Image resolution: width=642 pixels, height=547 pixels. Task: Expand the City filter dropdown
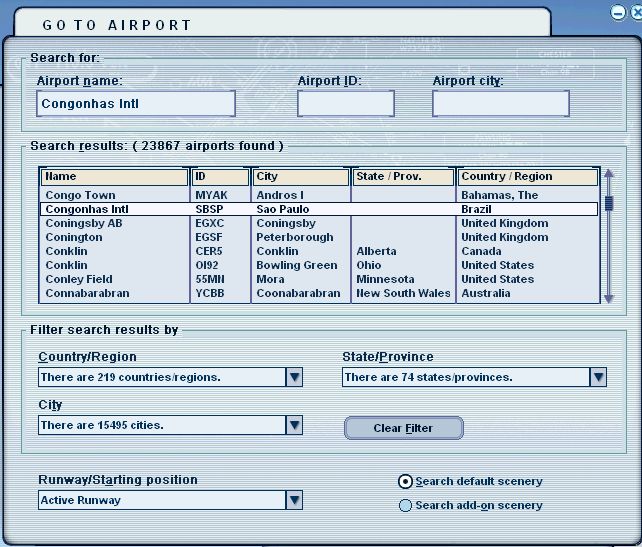(x=294, y=425)
